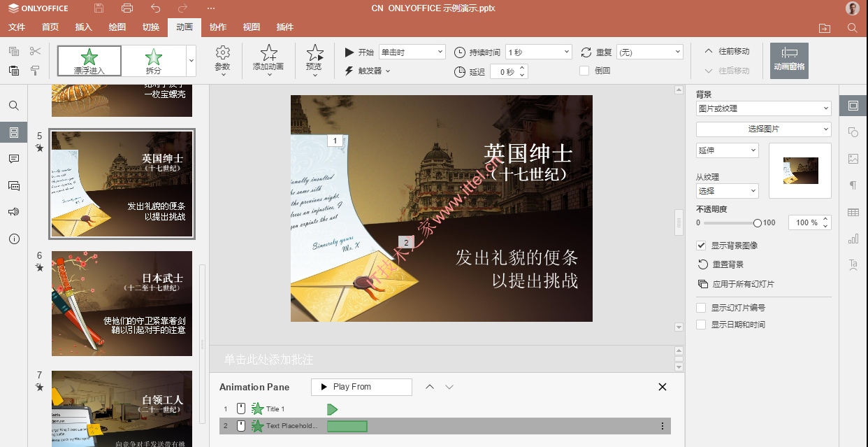Open text art settings in right sidebar

pos(853,264)
